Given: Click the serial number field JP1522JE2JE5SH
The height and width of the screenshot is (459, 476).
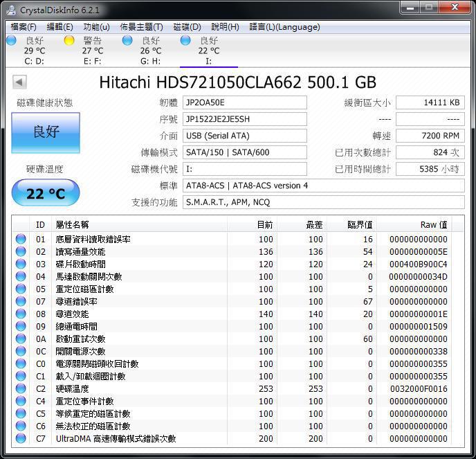Looking at the screenshot, I should coord(245,119).
